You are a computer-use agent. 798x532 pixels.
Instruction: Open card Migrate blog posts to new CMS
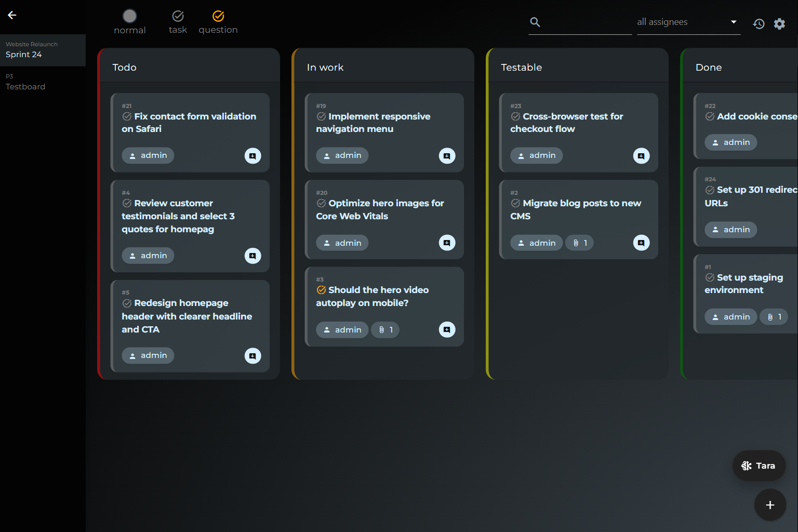coord(576,209)
